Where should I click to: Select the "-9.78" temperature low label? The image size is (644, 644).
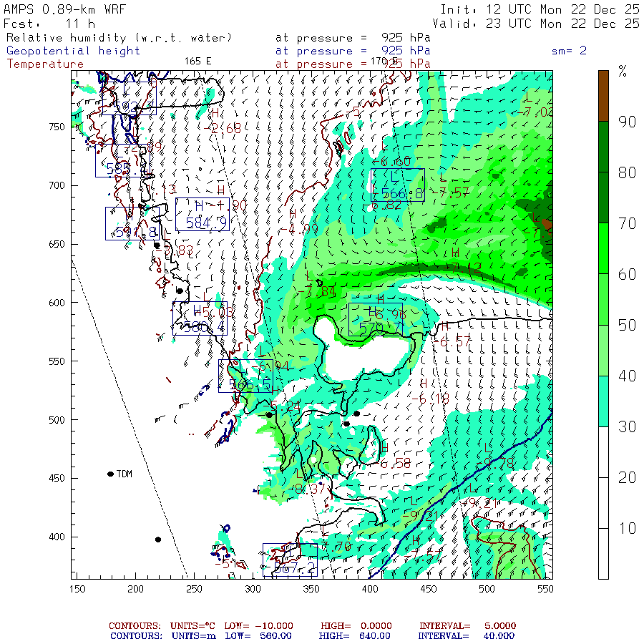click(x=496, y=463)
